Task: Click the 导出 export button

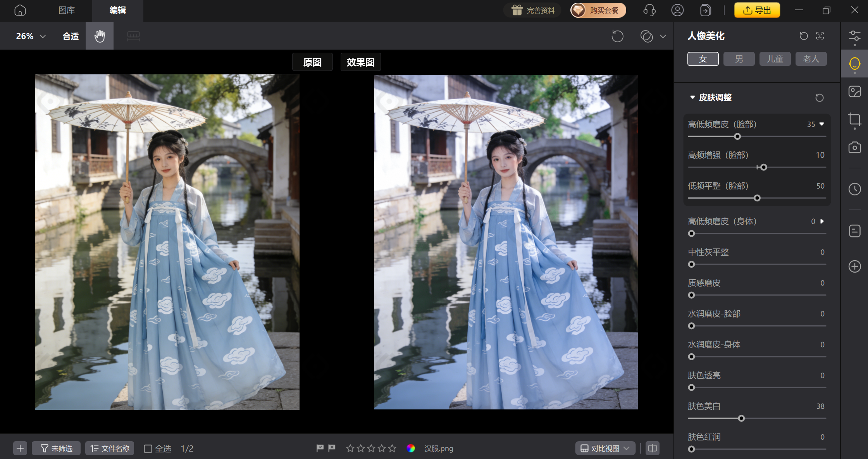Action: (x=757, y=10)
